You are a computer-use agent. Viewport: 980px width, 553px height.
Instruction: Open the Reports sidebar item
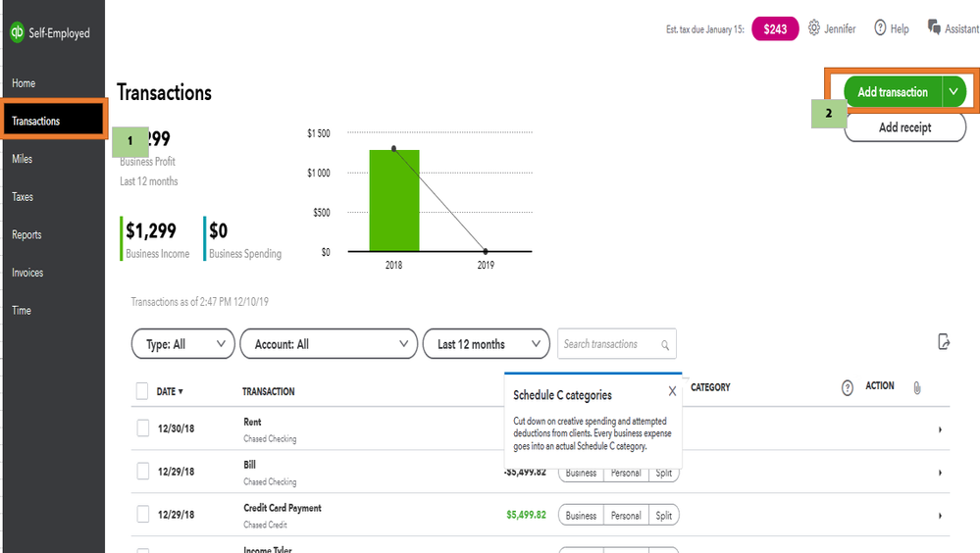pyautogui.click(x=26, y=235)
